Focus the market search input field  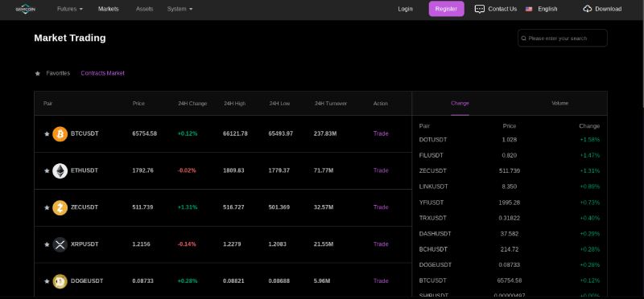click(x=562, y=38)
